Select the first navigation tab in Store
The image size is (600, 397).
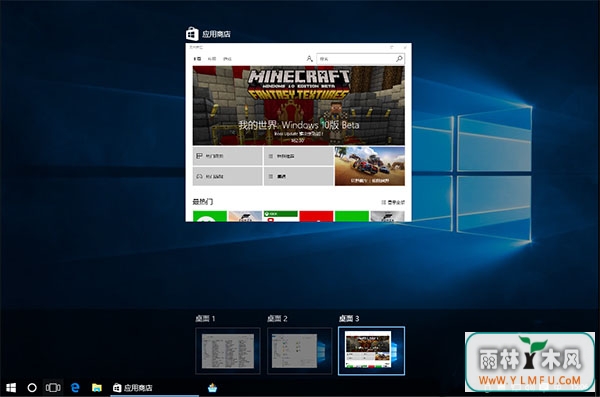[197, 59]
